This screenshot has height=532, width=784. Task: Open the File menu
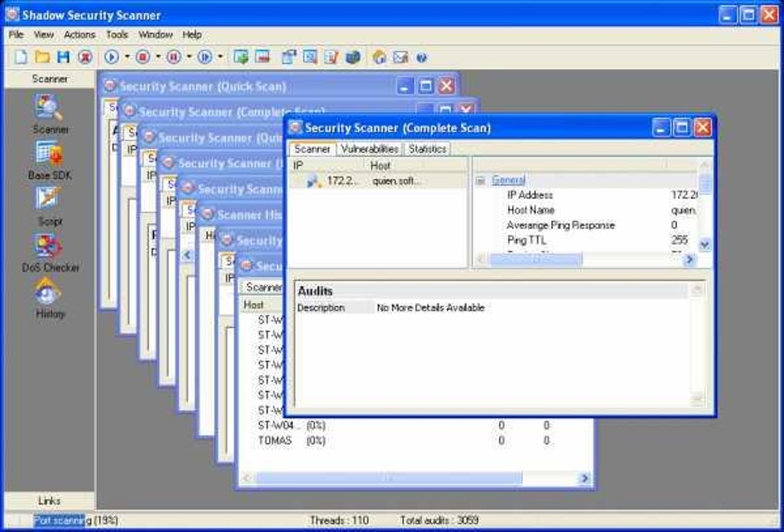[16, 35]
